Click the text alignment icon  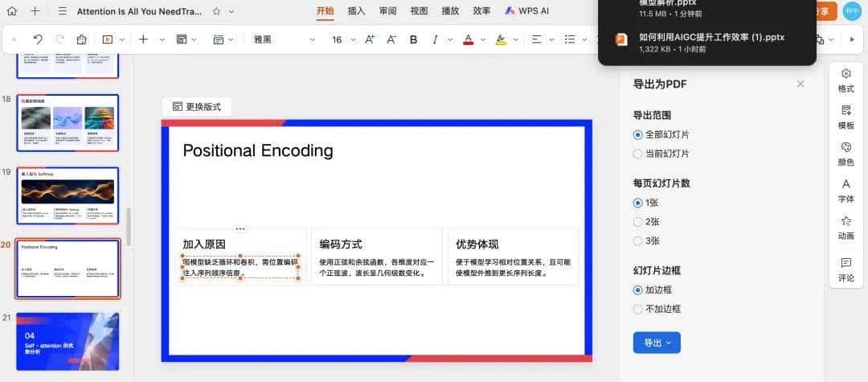coord(536,39)
